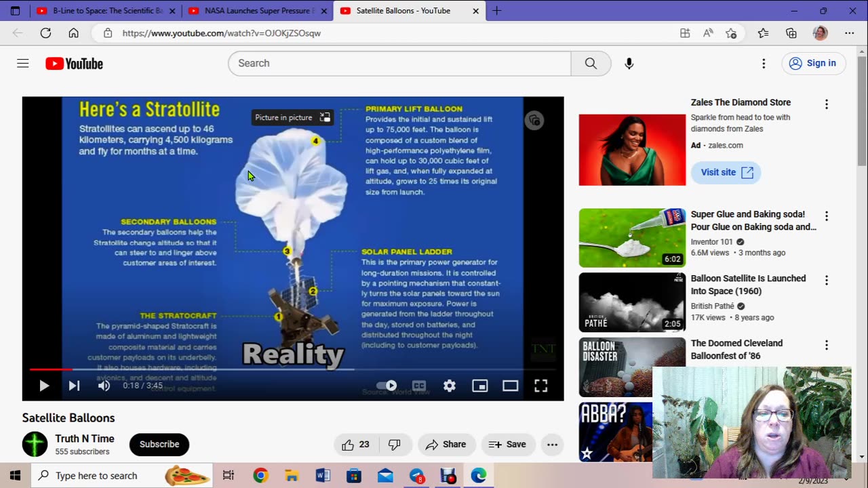Toggle the autoplay switch in the player
The height and width of the screenshot is (488, 868).
pyautogui.click(x=387, y=386)
